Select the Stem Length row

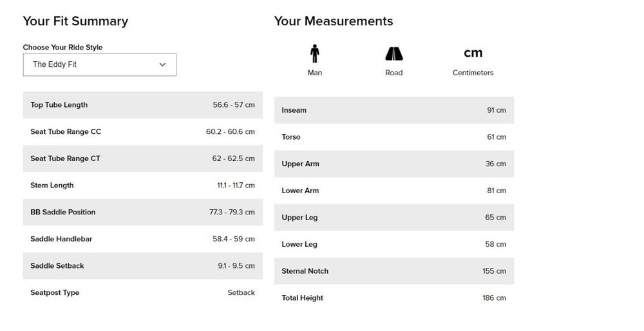(x=142, y=185)
